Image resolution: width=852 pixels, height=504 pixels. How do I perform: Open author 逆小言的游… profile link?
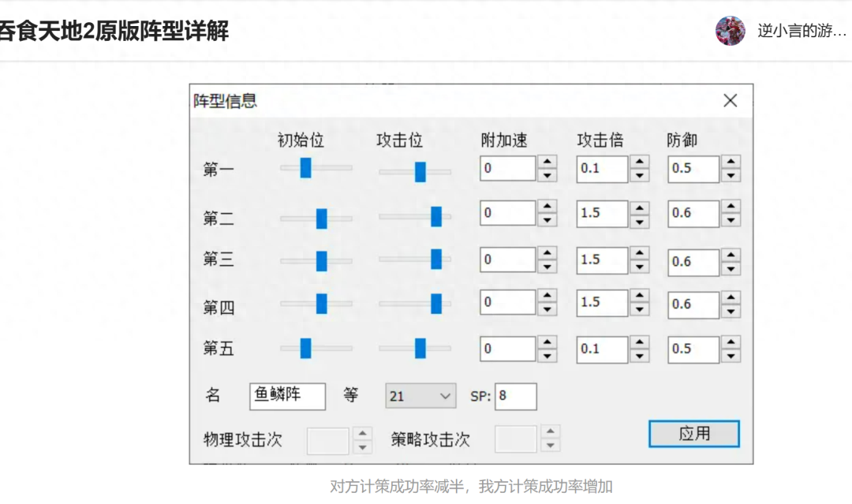(802, 31)
